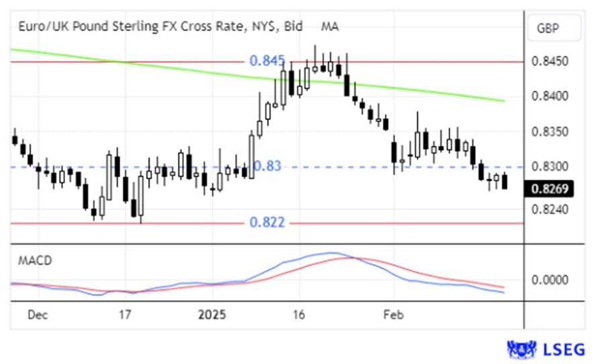
Task: Click the 0.845 resistance level label
Action: (x=267, y=61)
